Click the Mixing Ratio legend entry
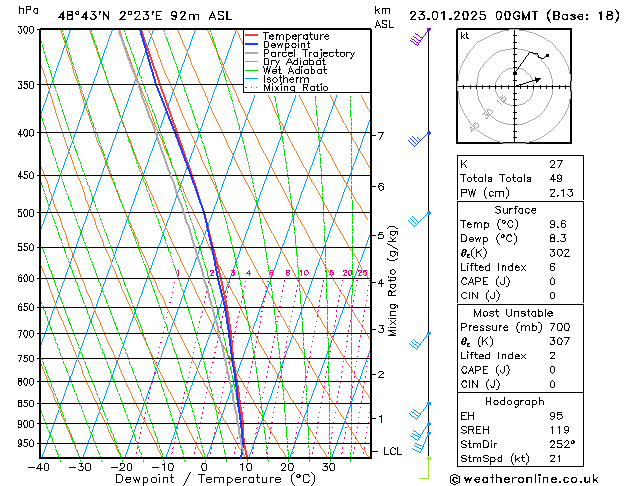Viewport: 629px width, 486px height. coord(296,88)
